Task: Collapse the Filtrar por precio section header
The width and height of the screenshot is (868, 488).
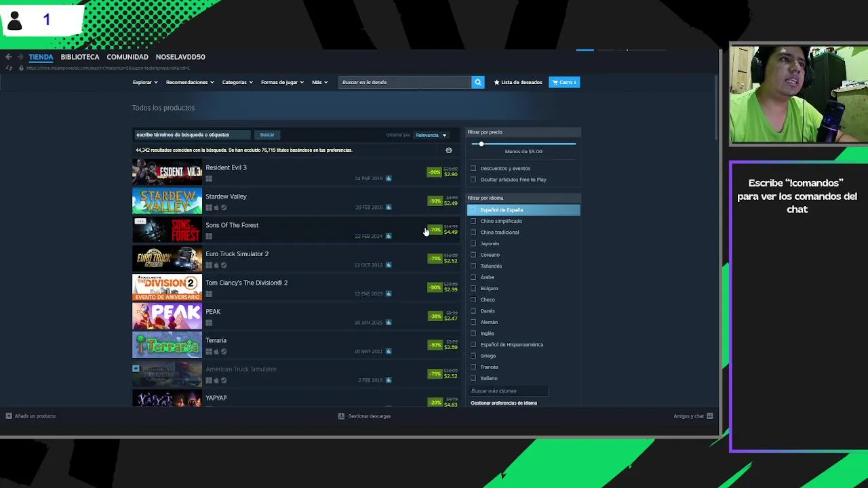Action: point(524,132)
